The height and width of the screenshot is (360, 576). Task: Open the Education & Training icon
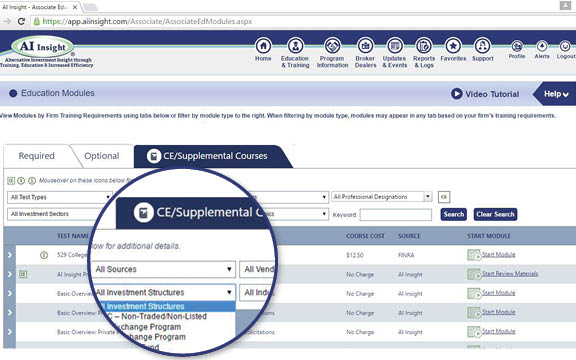click(x=295, y=46)
